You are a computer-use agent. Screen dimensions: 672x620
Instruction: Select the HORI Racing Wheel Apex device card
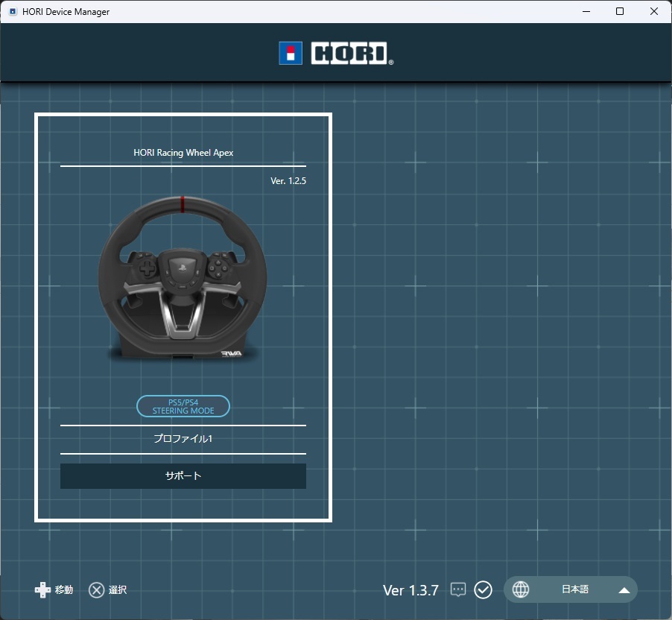tap(183, 317)
